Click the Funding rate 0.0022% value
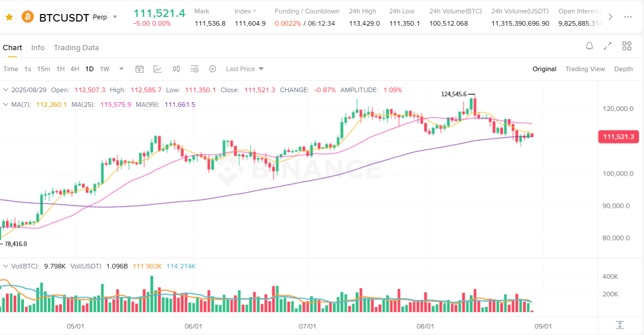This screenshot has height=335, width=644. tap(288, 23)
